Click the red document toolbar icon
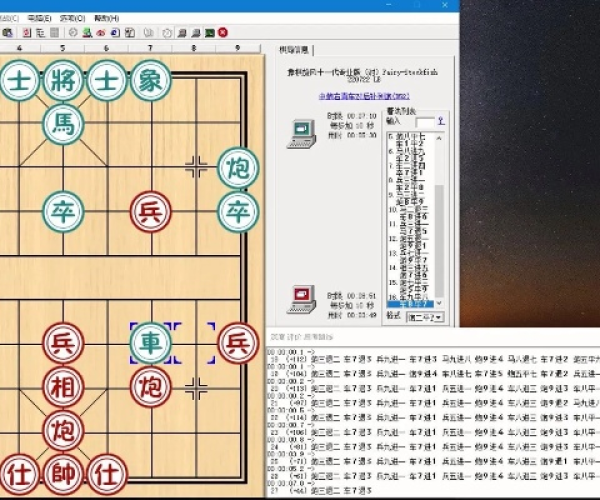Viewport: 600px width, 500px height. (26, 33)
